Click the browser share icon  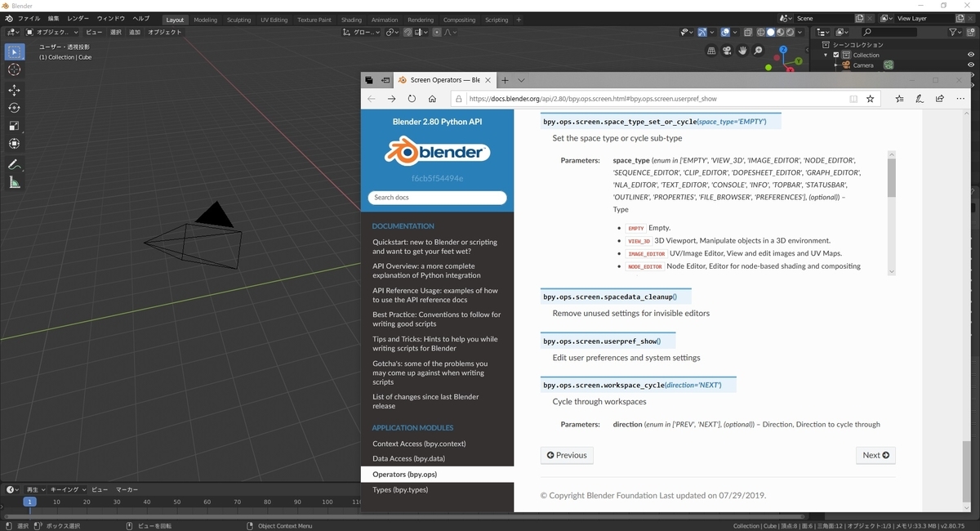[x=940, y=98]
